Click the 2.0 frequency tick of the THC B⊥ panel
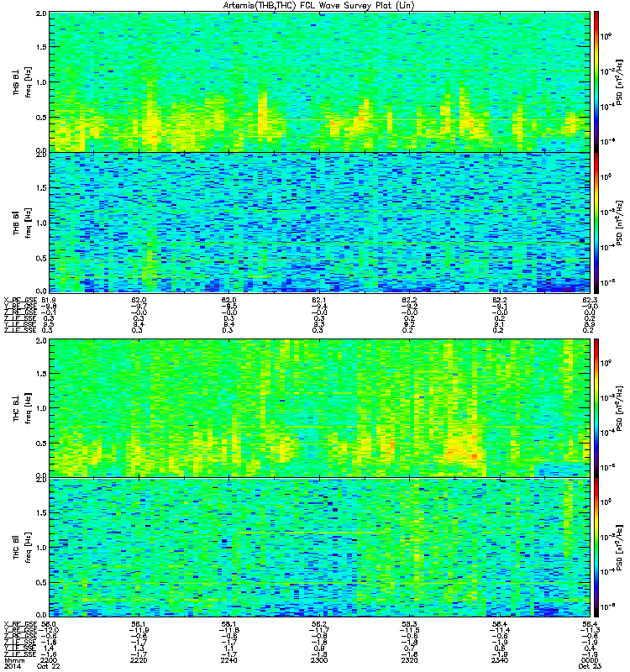Viewport: 630px width, 672px height. 41,341
